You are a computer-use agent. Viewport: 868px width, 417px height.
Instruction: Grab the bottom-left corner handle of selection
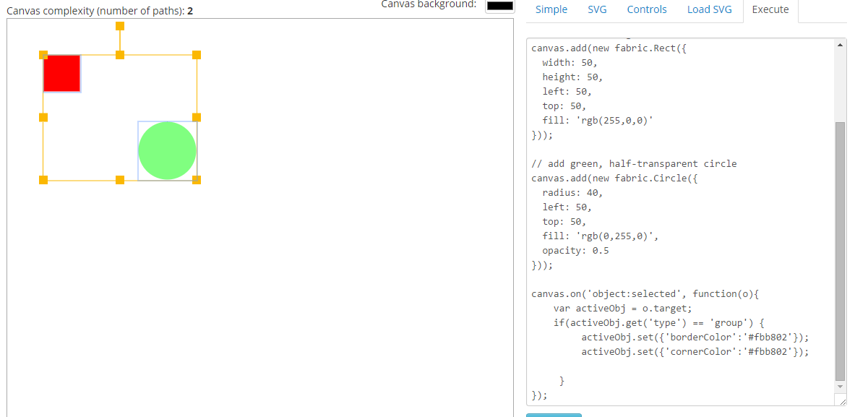click(x=43, y=180)
